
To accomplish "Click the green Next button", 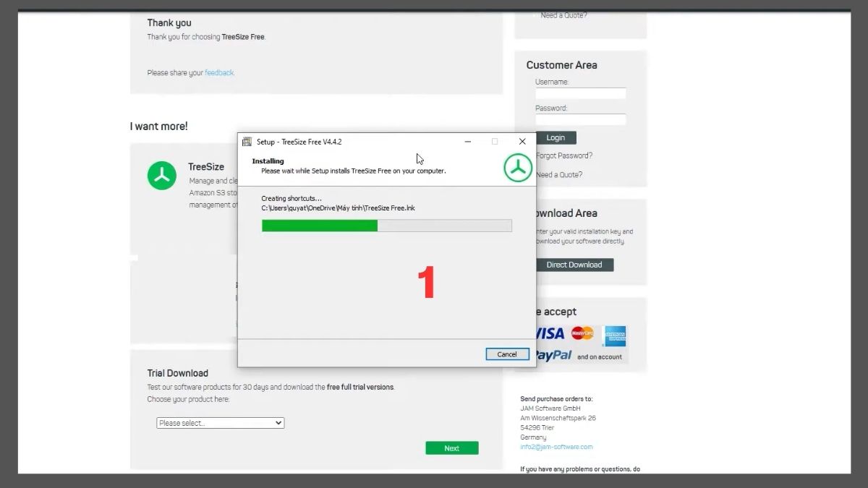I will pos(452,448).
